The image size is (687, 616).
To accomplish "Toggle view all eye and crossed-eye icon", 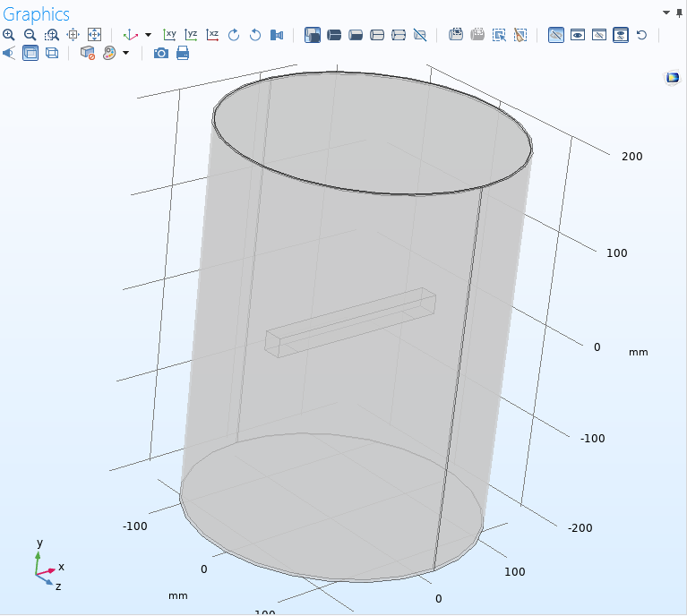I will click(x=621, y=35).
